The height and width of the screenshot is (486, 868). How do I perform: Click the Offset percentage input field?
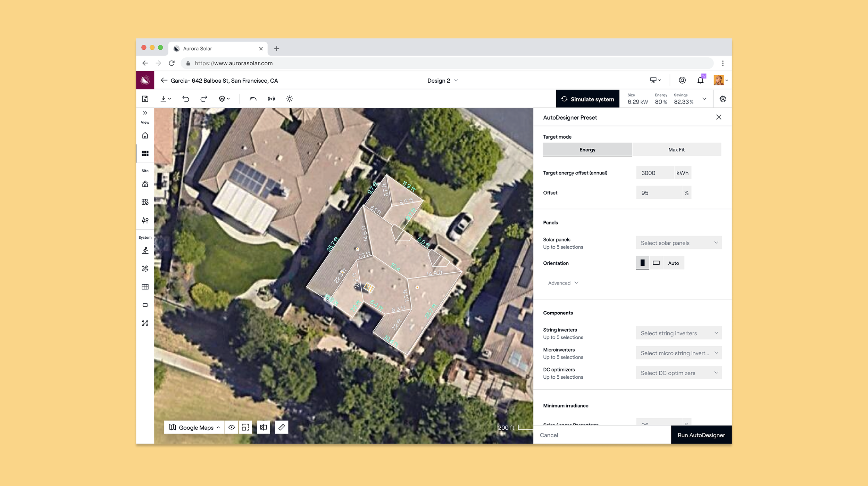[659, 193]
